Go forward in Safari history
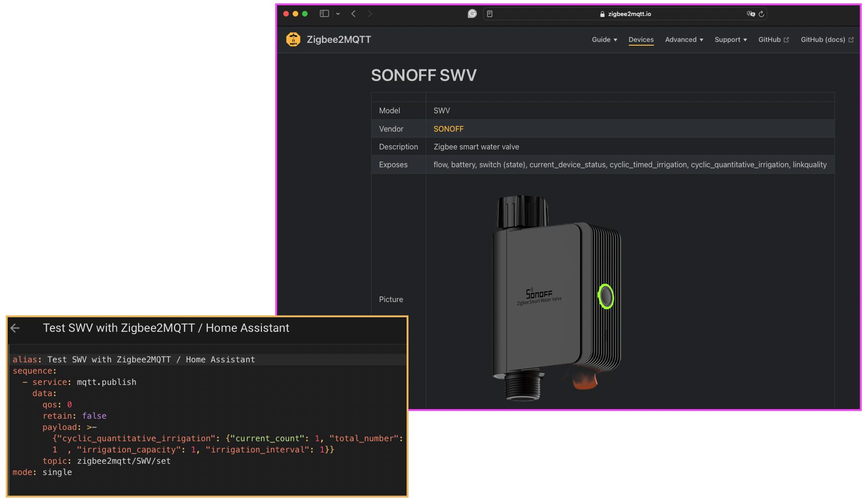The image size is (868, 499). [x=370, y=14]
